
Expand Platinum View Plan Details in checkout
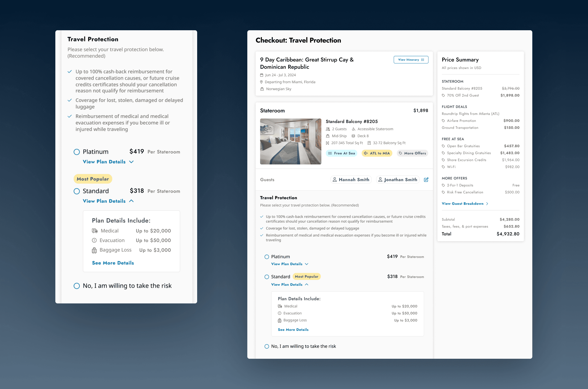click(x=289, y=264)
